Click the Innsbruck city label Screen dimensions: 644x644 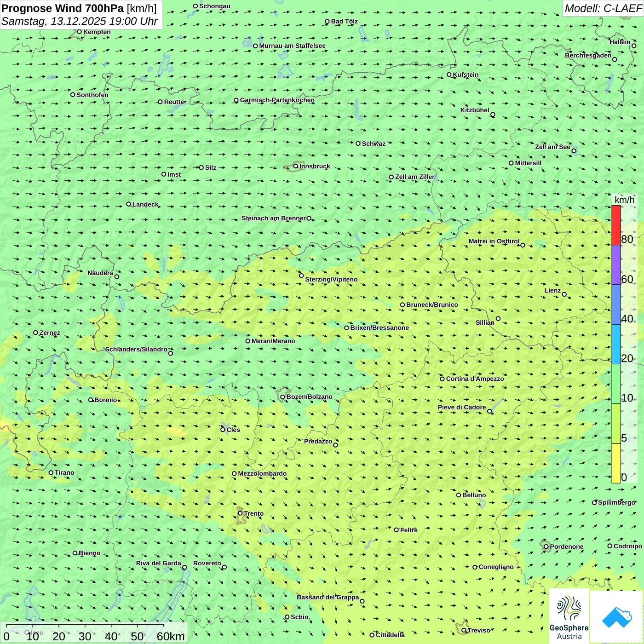point(315,166)
